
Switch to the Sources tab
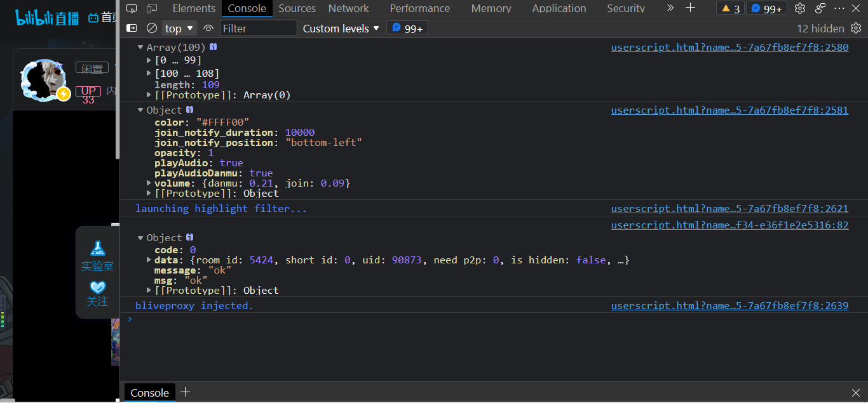[297, 8]
